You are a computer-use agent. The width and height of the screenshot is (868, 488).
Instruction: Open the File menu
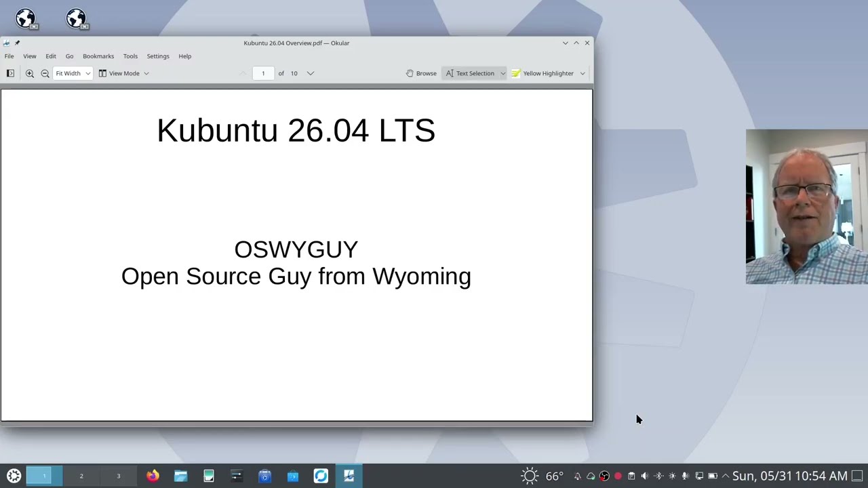pos(9,56)
